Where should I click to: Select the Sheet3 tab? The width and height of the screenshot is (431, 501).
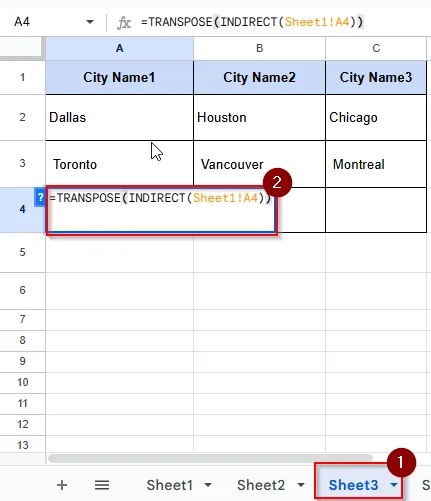click(x=353, y=485)
